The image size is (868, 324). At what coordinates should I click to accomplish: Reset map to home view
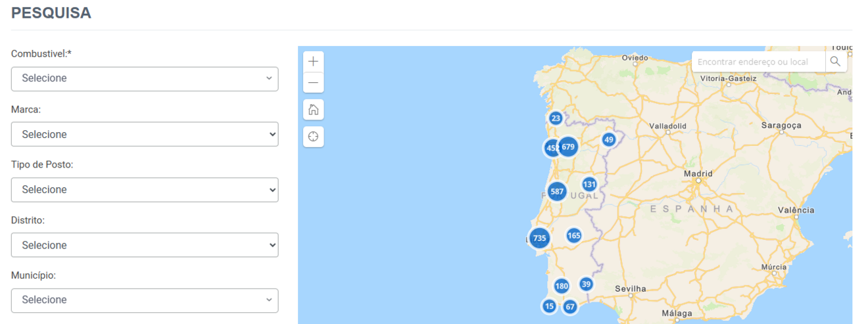(313, 109)
